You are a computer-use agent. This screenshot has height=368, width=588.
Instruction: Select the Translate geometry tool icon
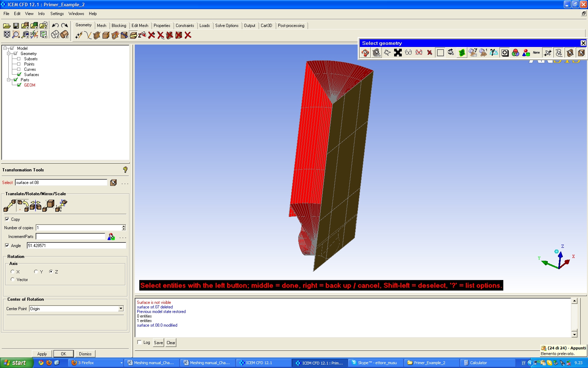coord(9,205)
